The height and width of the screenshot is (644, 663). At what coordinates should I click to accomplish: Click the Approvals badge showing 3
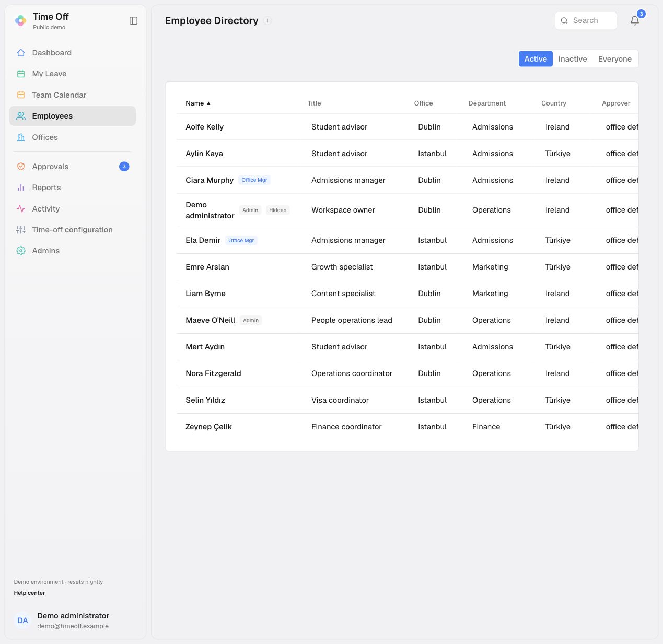pyautogui.click(x=124, y=167)
